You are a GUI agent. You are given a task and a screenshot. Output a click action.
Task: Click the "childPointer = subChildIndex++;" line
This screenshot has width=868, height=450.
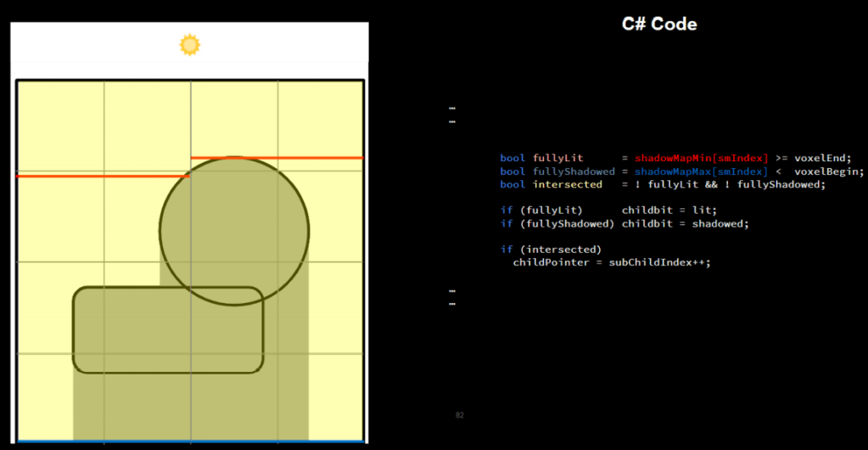pos(611,262)
